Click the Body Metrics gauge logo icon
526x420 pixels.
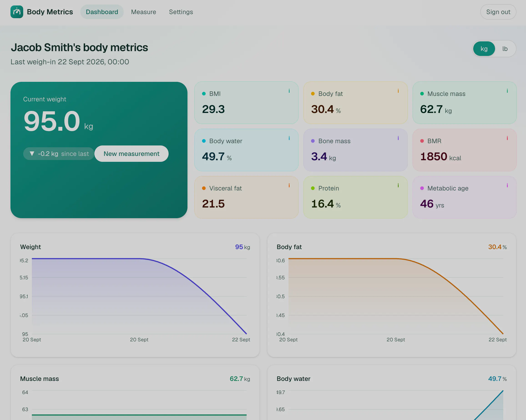tap(17, 12)
